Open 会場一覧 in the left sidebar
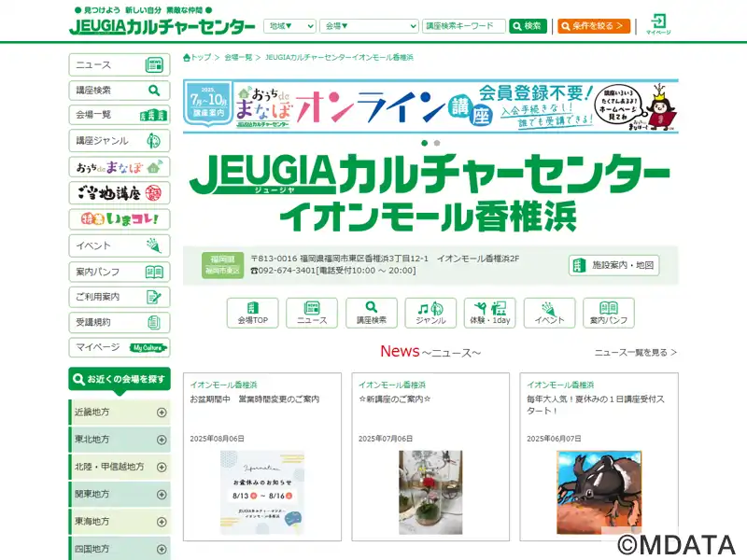The height and width of the screenshot is (560, 747). [120, 115]
